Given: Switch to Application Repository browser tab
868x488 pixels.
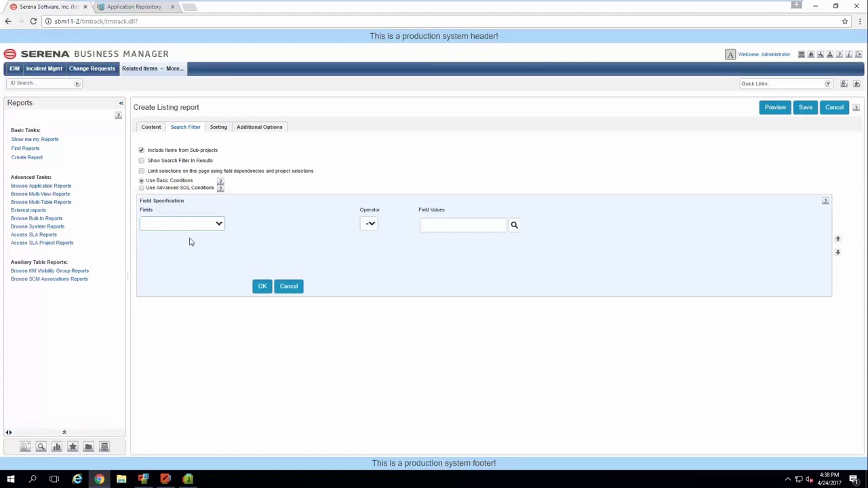Looking at the screenshot, I should (x=134, y=7).
